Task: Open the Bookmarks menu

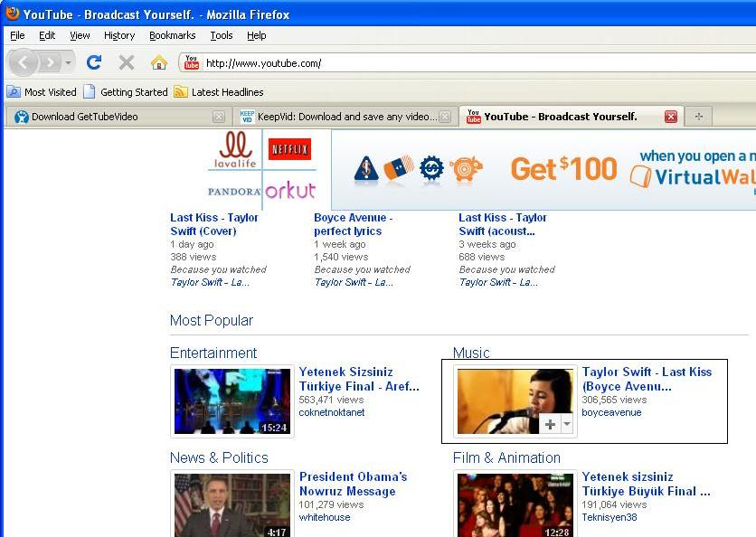Action: 172,35
